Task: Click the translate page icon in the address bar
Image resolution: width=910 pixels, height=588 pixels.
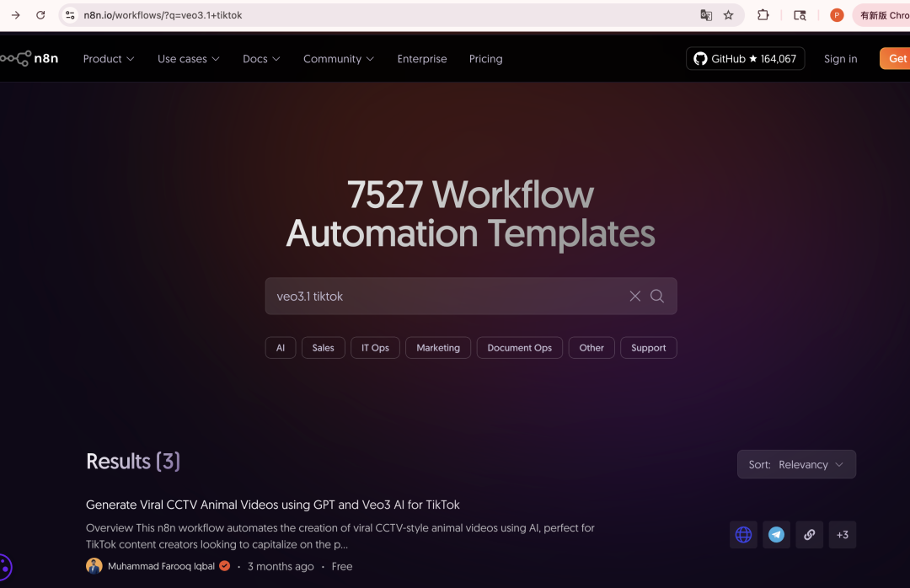Action: pos(706,15)
